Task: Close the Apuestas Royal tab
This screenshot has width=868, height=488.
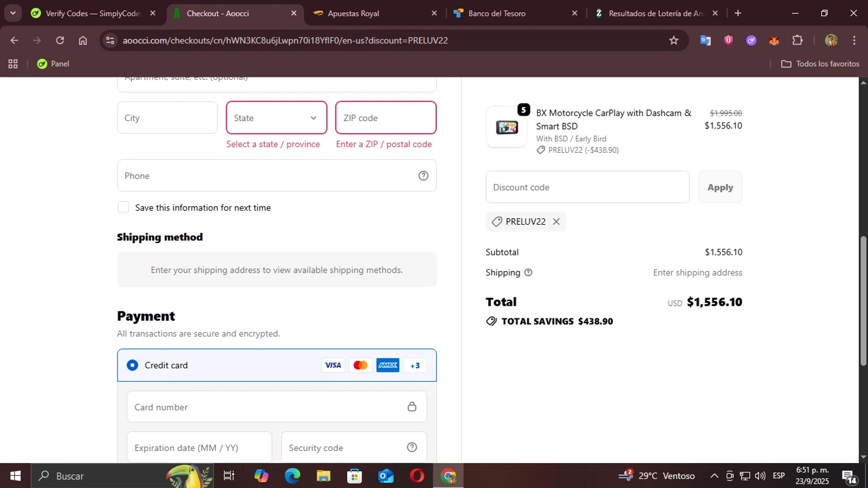Action: [x=434, y=13]
